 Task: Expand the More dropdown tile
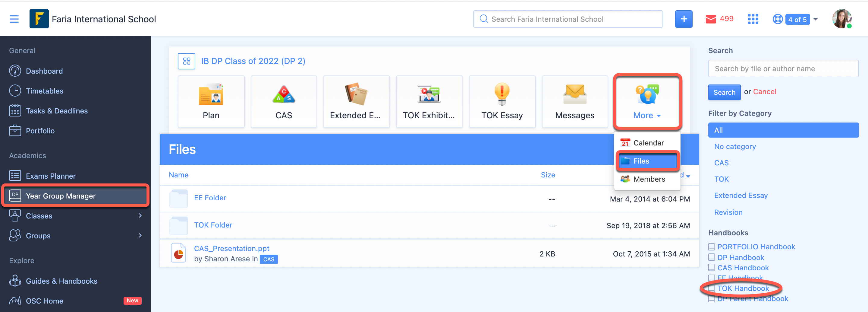647,101
